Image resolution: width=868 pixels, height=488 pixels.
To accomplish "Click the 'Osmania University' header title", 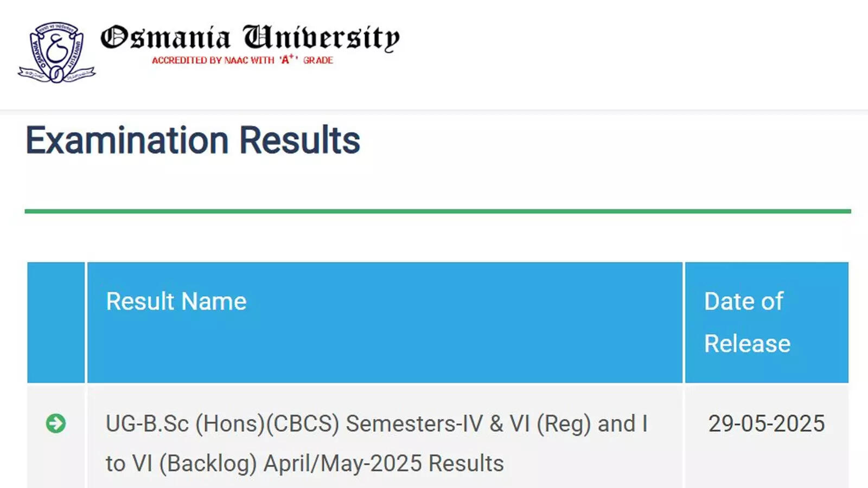I will tap(250, 37).
